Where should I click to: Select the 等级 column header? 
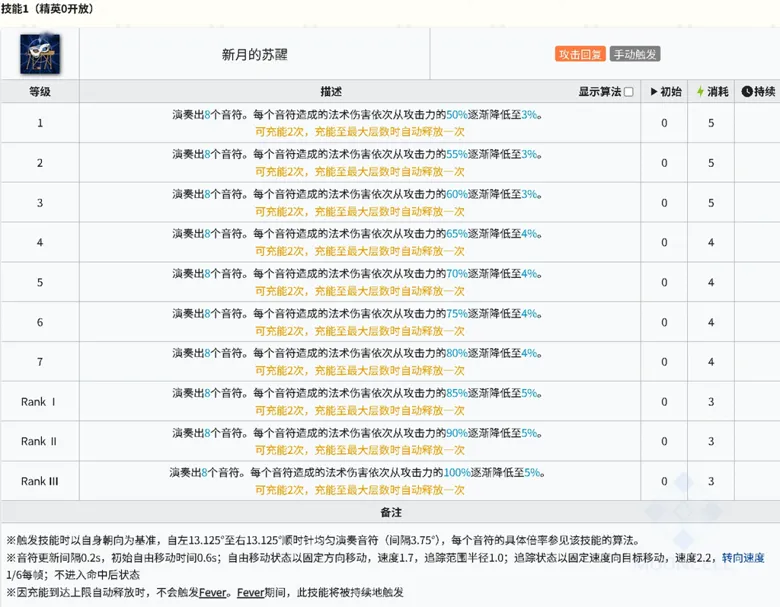[40, 92]
